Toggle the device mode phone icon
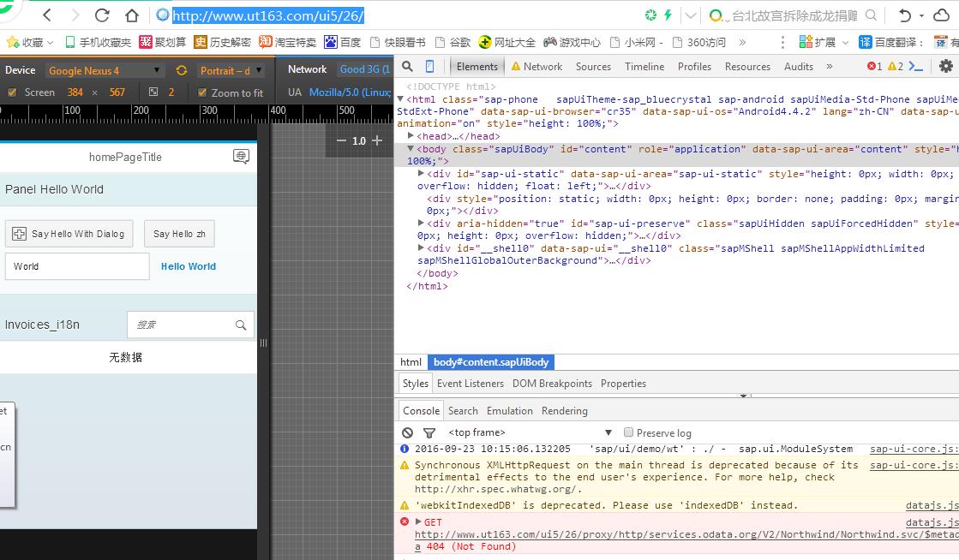 [x=430, y=66]
